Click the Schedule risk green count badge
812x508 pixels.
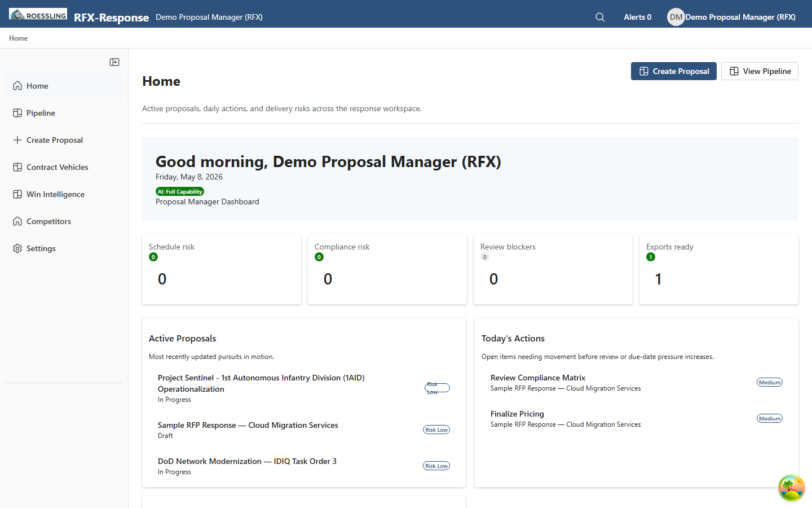153,257
